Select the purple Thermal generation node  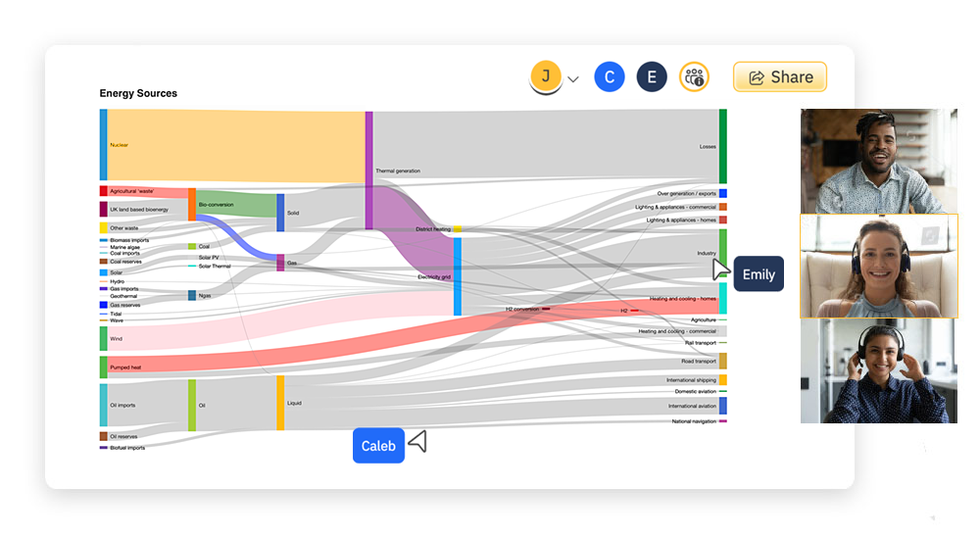[369, 170]
